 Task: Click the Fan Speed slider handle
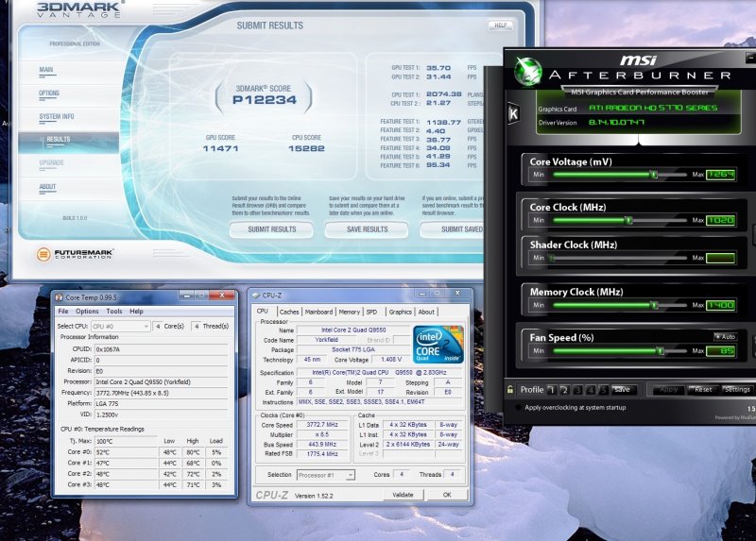click(x=661, y=351)
